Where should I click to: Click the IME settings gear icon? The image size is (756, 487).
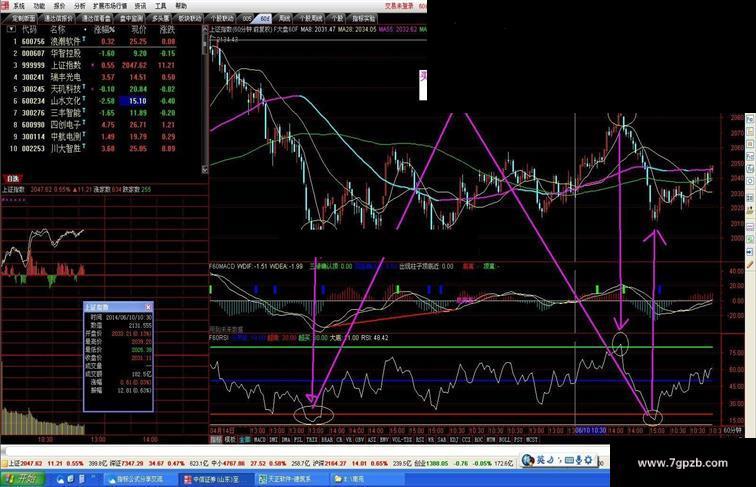[x=588, y=460]
